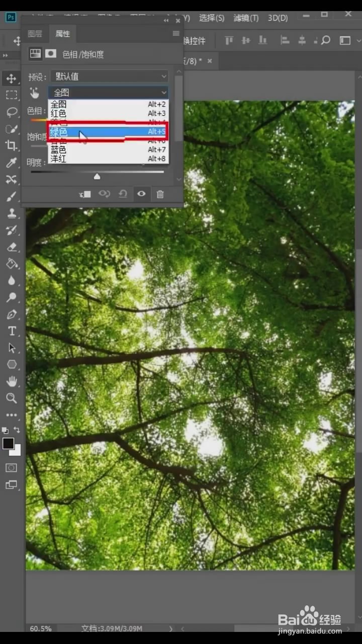Open the search magnifier in options bar
Viewport: 362px width, 644px height.
coord(325,40)
